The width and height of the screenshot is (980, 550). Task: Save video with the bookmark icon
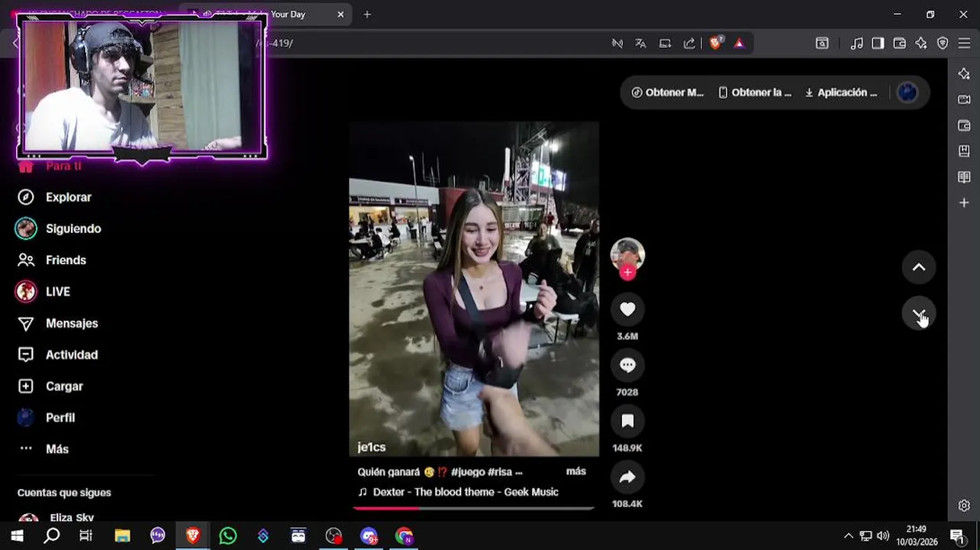627,421
